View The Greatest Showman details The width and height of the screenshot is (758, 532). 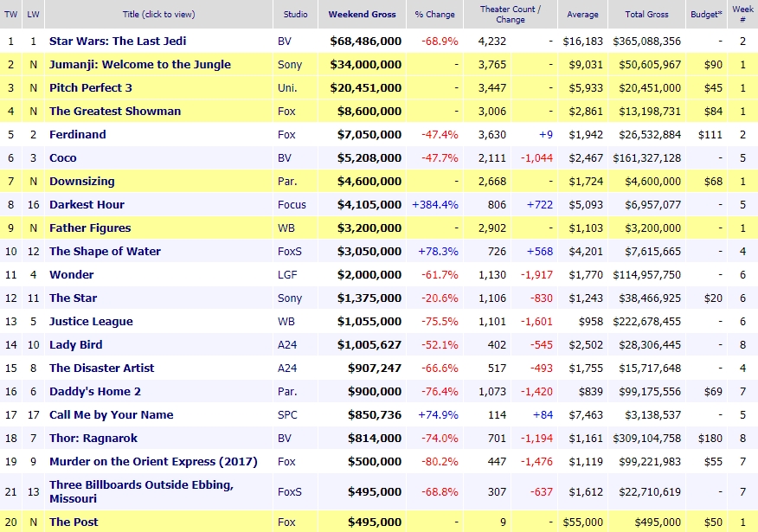(x=115, y=111)
